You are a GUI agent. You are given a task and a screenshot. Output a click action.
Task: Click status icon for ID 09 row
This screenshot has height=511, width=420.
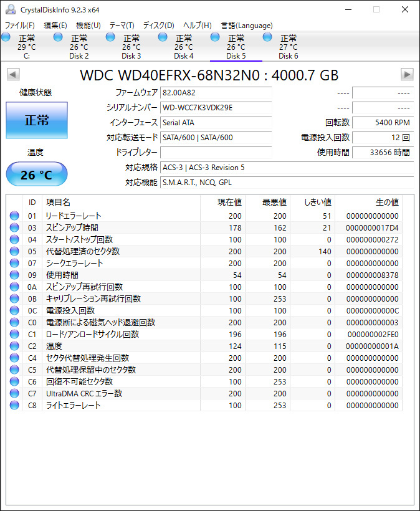coord(14,275)
